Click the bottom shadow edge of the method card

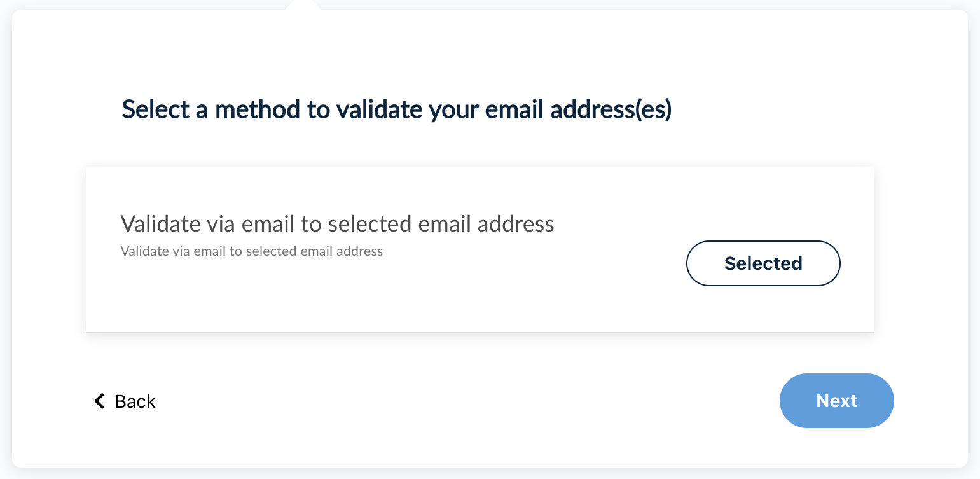(480, 332)
